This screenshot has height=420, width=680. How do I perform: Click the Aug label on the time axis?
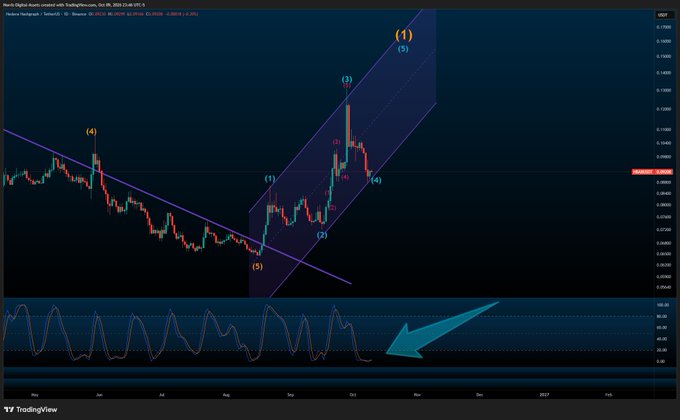[x=226, y=395]
